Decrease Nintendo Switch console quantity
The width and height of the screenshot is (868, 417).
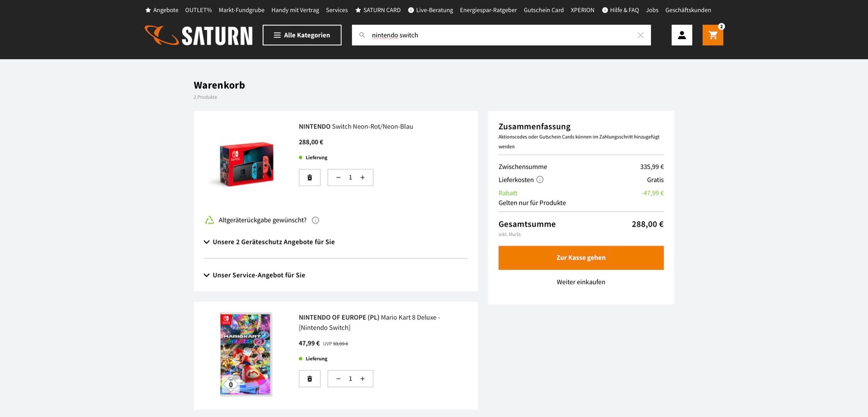[x=338, y=178]
